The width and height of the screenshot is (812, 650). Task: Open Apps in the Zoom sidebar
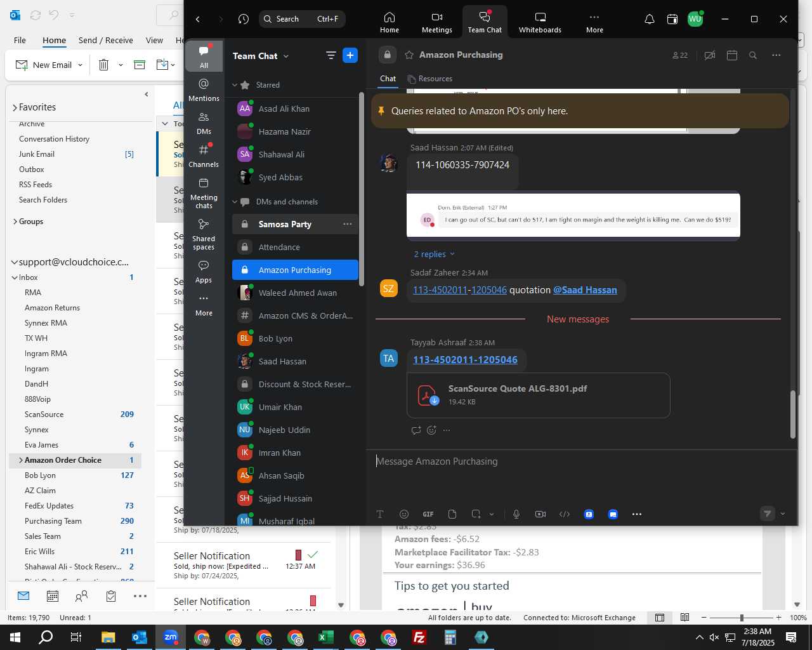point(204,272)
